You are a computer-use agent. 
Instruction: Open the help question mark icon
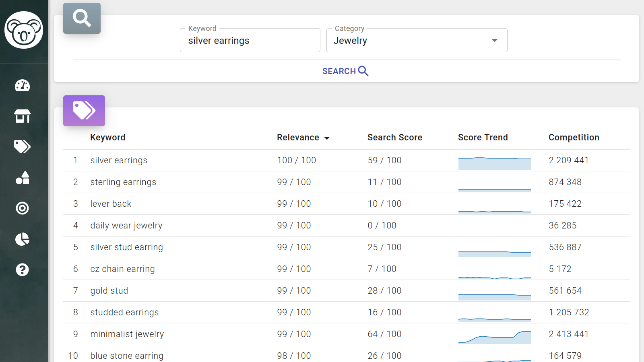coord(23,270)
